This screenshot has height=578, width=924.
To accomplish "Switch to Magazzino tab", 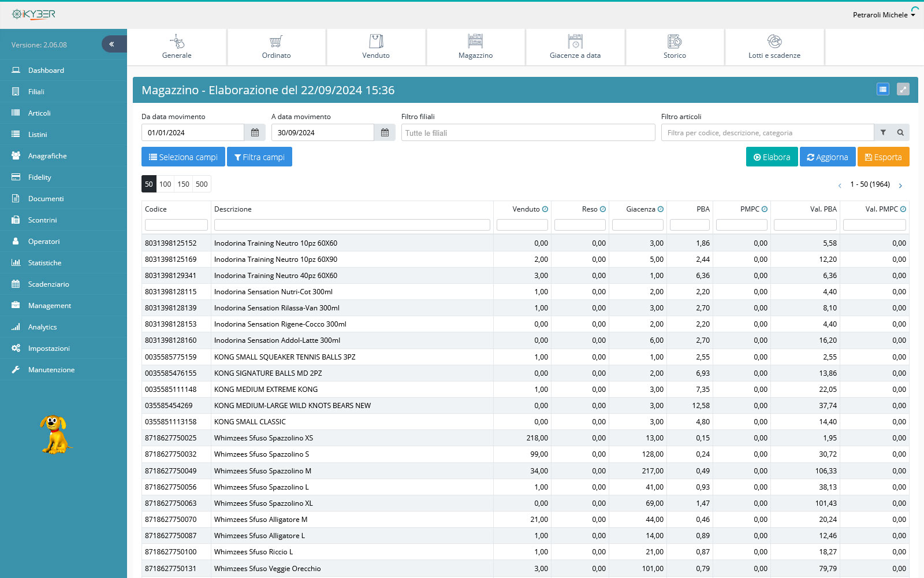I will click(x=476, y=47).
